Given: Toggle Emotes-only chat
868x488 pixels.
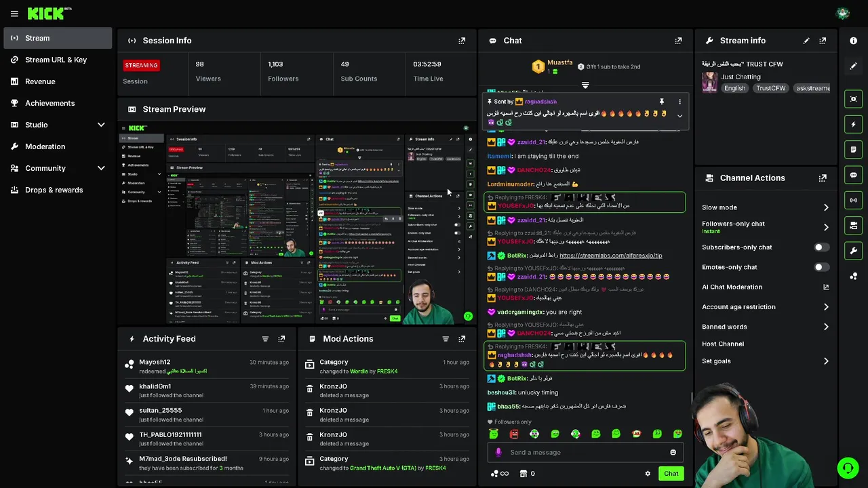Looking at the screenshot, I should [821, 267].
